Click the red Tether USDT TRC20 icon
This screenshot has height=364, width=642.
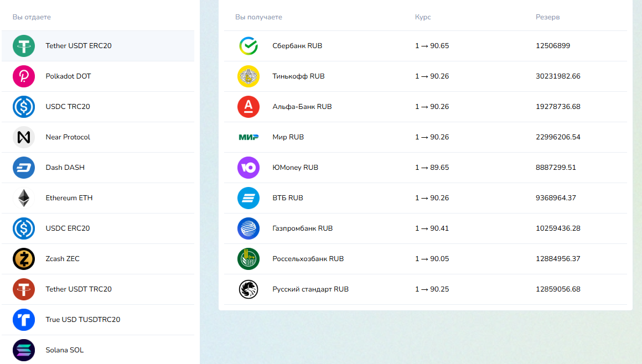[x=24, y=289]
